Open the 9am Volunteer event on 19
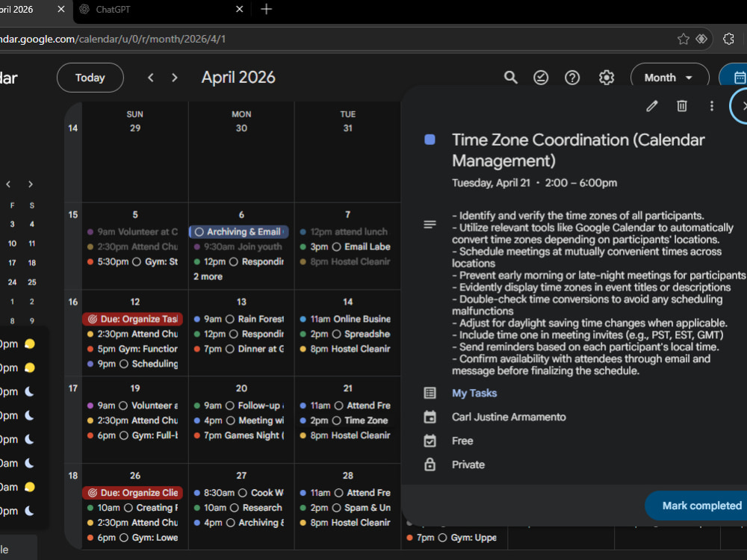Screen dimensions: 747x560 pyautogui.click(x=132, y=405)
